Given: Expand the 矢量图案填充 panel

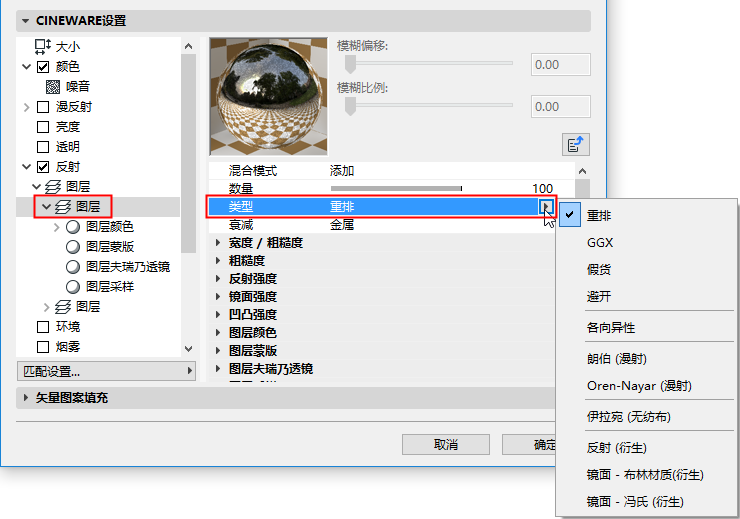Looking at the screenshot, I should [25, 397].
